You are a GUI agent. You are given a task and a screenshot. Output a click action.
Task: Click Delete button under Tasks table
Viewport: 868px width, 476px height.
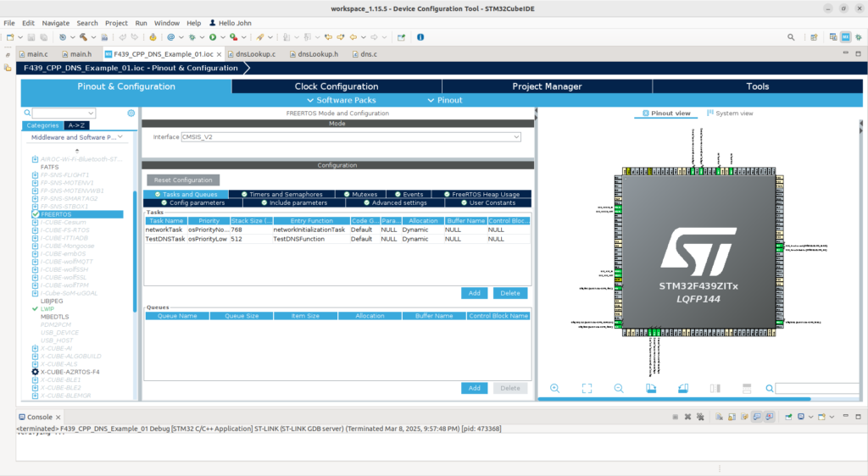[509, 293]
